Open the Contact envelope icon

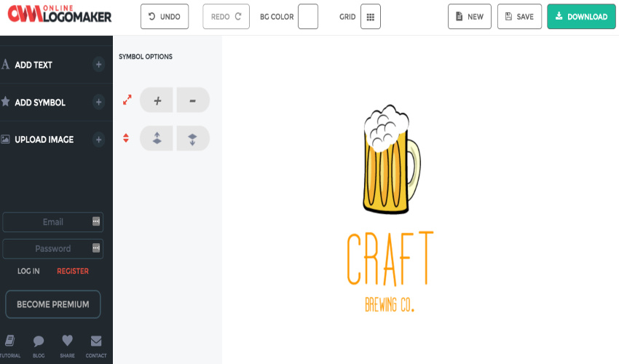coord(96,341)
